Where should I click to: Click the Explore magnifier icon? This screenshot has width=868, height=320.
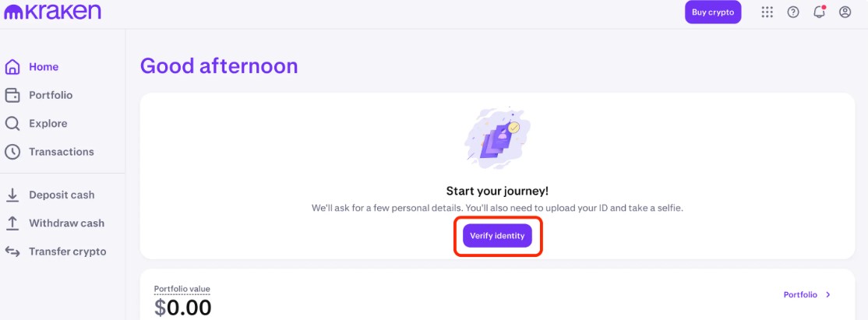(12, 124)
